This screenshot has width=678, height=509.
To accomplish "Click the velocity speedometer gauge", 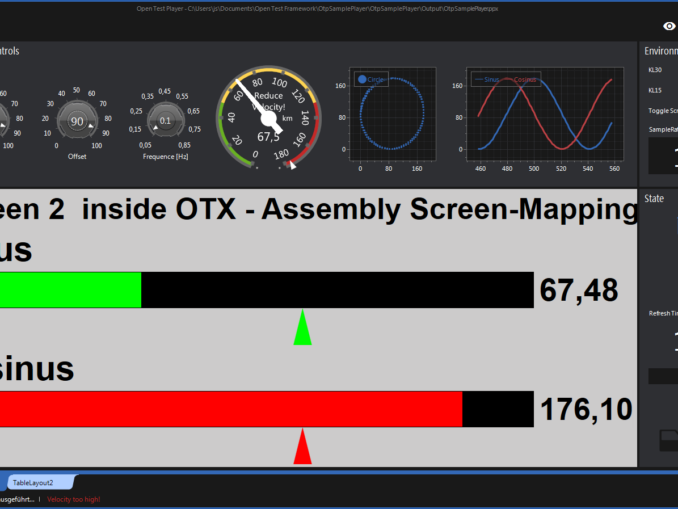I will (268, 120).
